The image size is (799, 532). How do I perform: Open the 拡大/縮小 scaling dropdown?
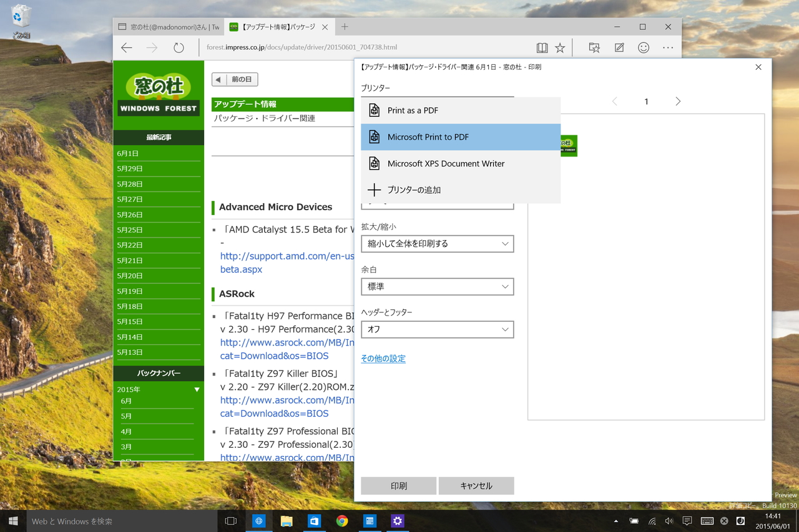pyautogui.click(x=437, y=243)
